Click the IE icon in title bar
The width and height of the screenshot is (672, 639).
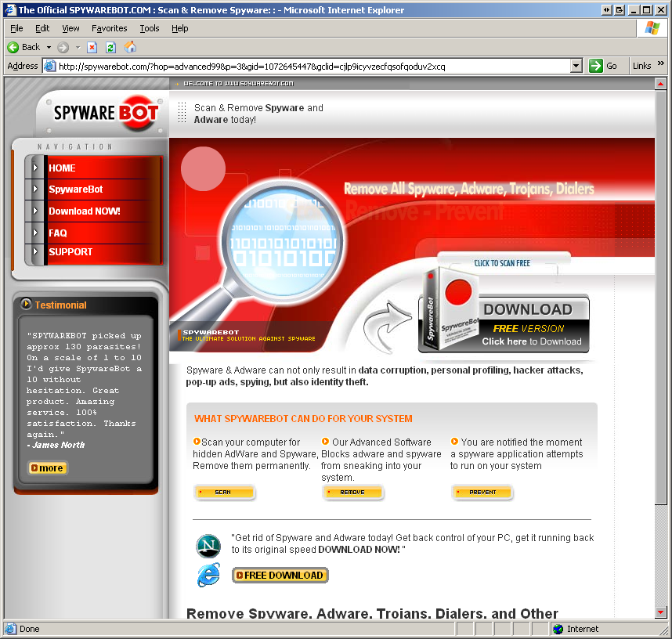[10, 10]
